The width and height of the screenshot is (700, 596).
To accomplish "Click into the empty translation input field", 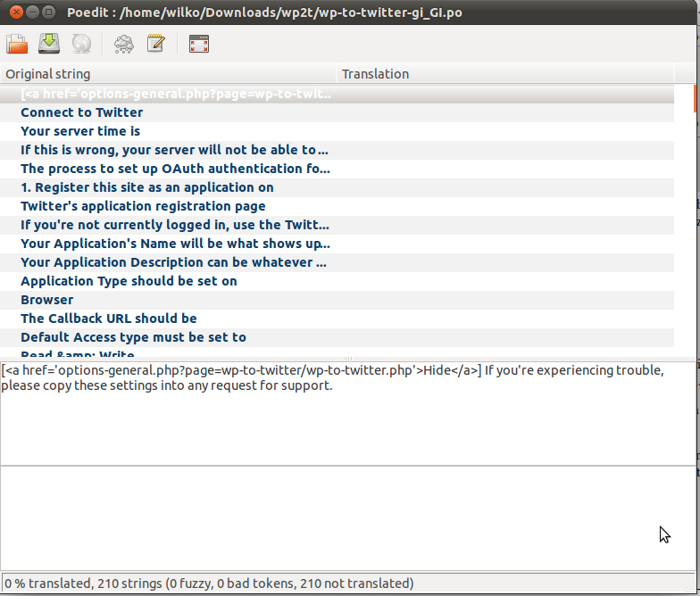I will pyautogui.click(x=348, y=517).
